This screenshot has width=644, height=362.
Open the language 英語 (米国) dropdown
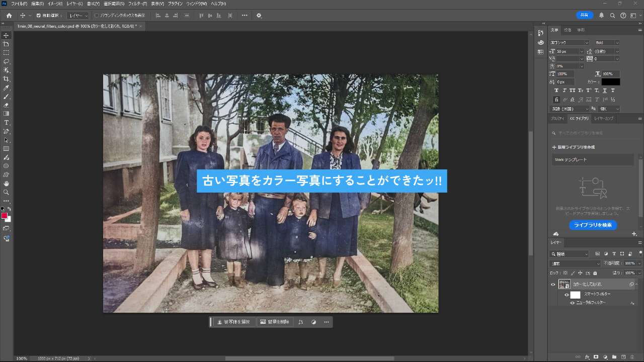pyautogui.click(x=570, y=109)
